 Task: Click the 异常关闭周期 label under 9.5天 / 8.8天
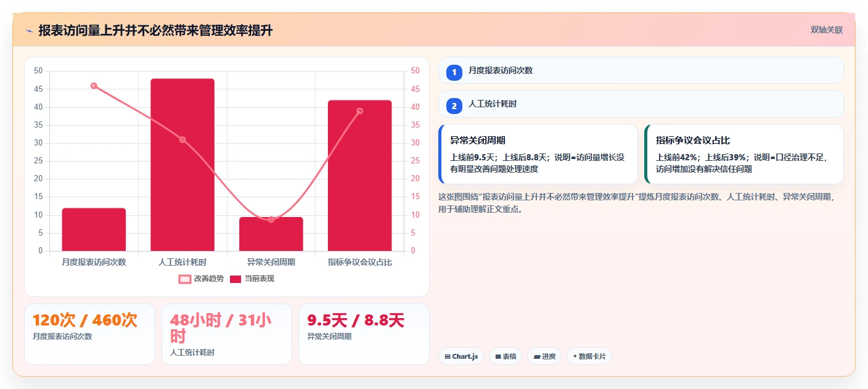330,337
